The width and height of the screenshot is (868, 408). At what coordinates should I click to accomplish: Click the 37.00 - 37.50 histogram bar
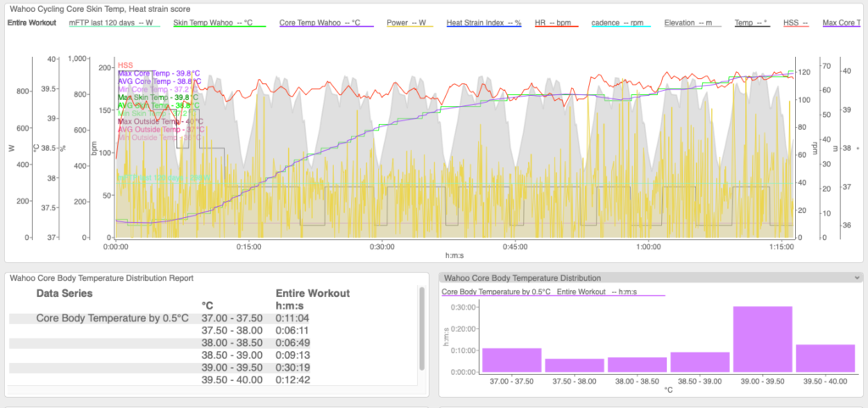(x=511, y=360)
